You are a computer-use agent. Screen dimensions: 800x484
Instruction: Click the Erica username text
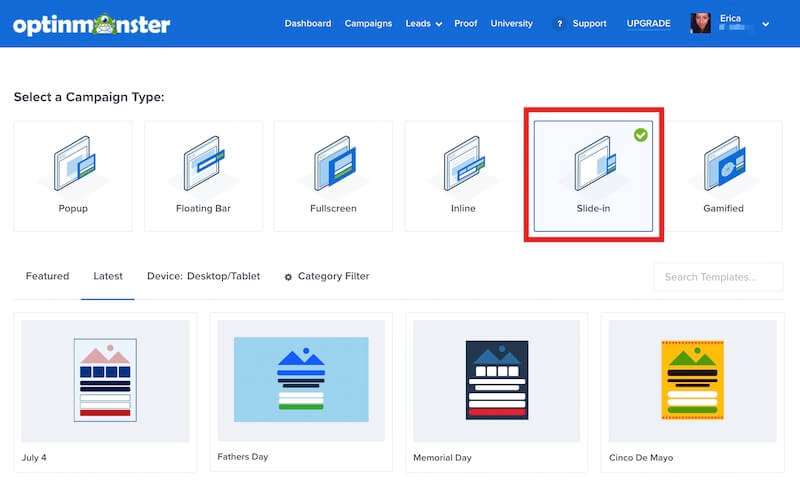pos(730,18)
